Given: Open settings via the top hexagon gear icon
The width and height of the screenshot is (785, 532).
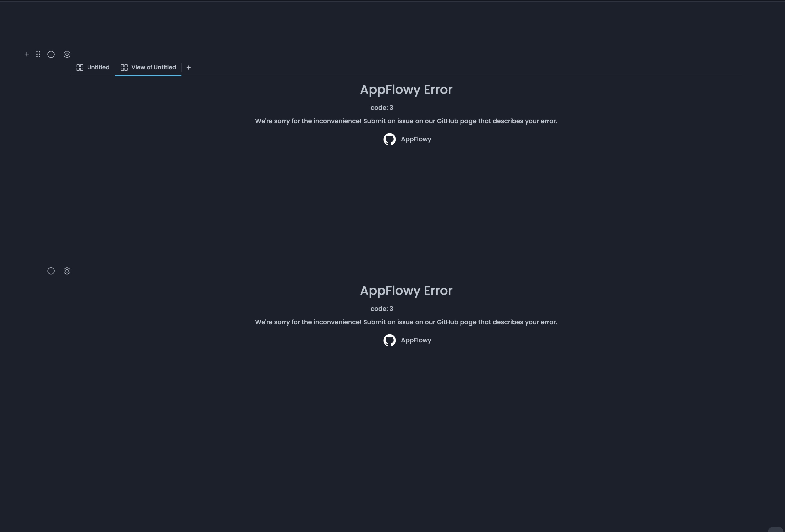Looking at the screenshot, I should coord(67,54).
